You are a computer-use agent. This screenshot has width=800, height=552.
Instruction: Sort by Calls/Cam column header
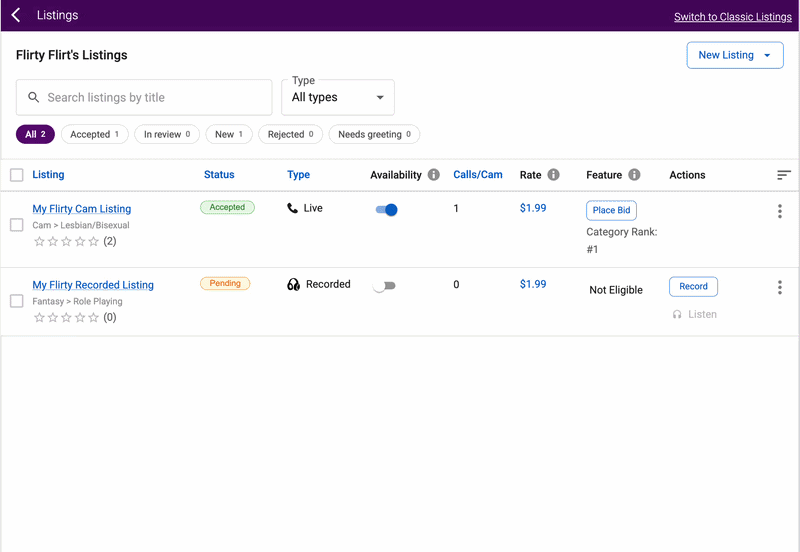(478, 174)
